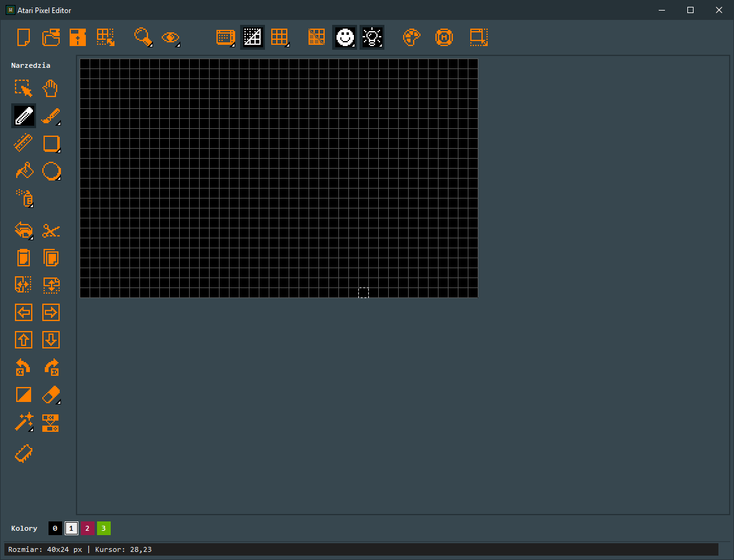Image resolution: width=734 pixels, height=560 pixels.
Task: Click the 'Kursor: 28,23' status text
Action: 123,549
